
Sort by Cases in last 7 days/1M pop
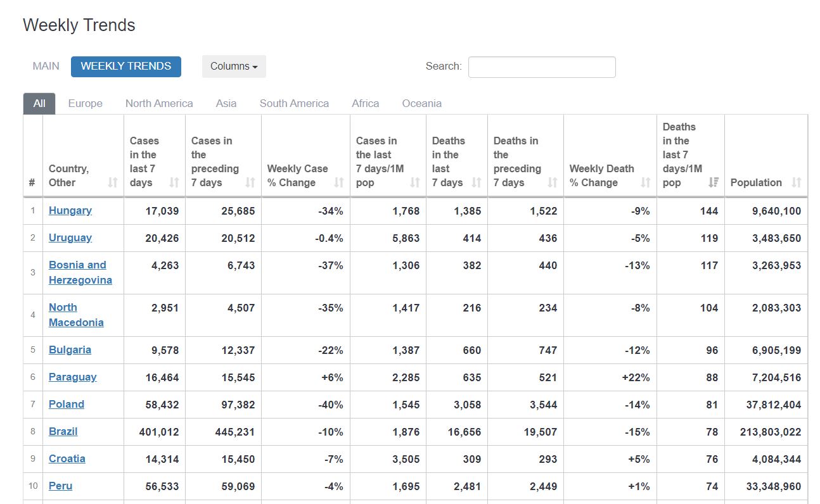point(415,182)
